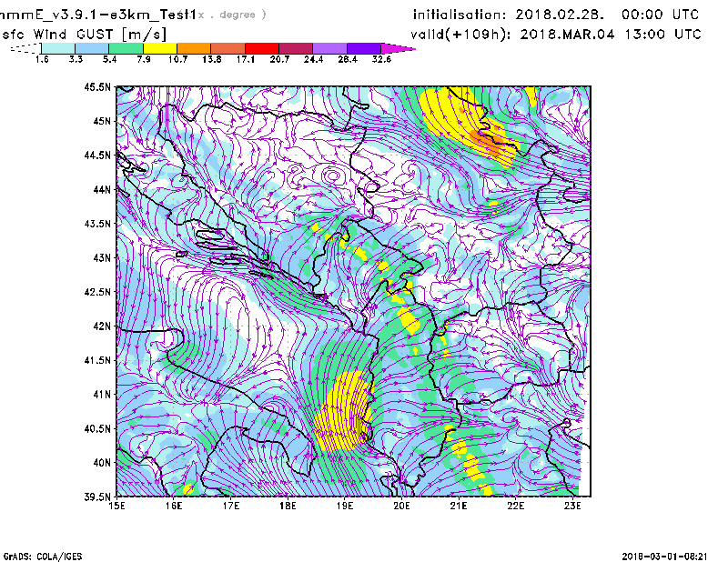Click the "20E" longitude label
Screen dimensions: 728x562
pos(401,506)
